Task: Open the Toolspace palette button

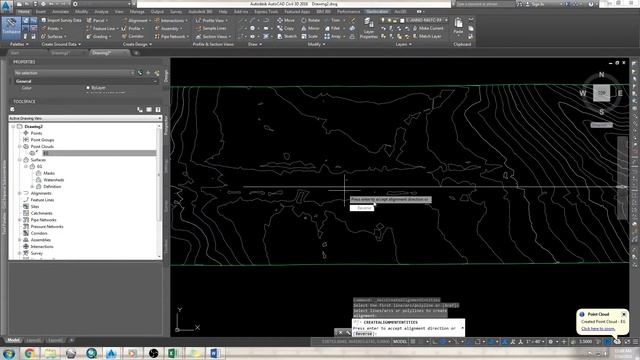Action: click(x=11, y=28)
